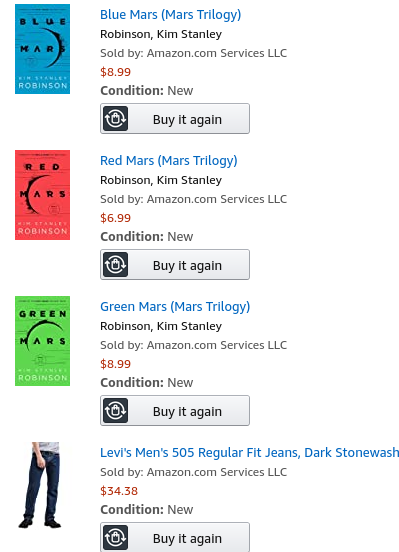The width and height of the screenshot is (399, 552).
Task: Buy Green Mars again using its button
Action: pos(175,410)
